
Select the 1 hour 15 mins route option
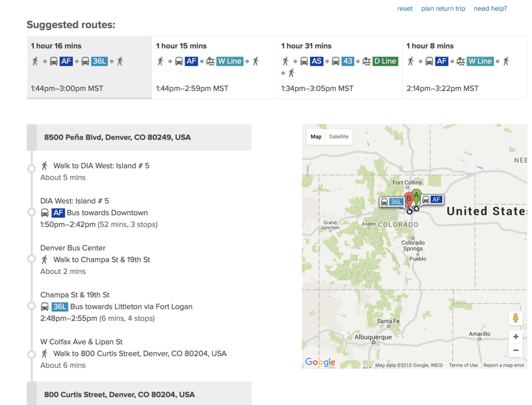214,67
